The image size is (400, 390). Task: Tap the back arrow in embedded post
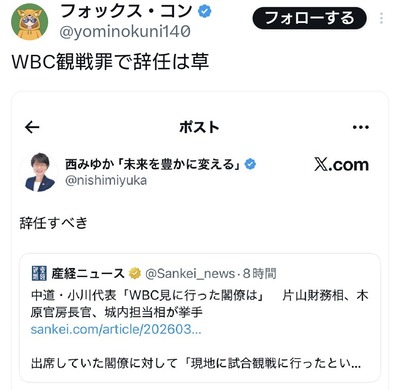coord(32,127)
